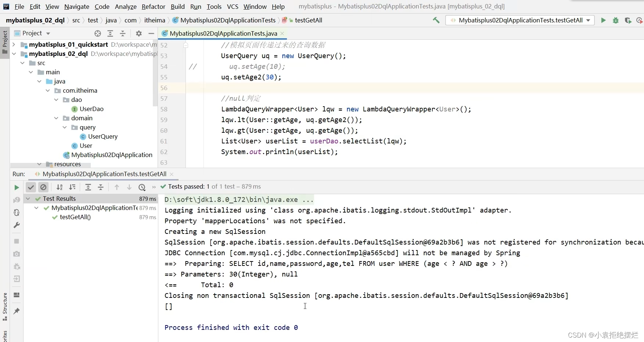The height and width of the screenshot is (342, 644).
Task: Select the Project side tool tab
Action: [5, 42]
